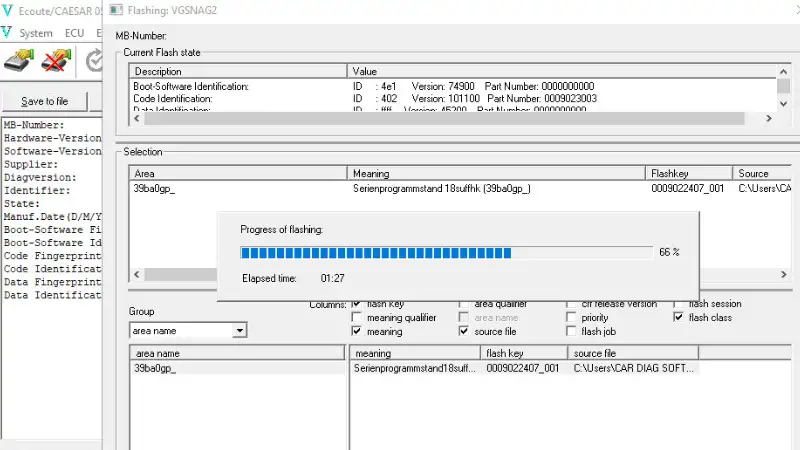Click the Value column header

pyautogui.click(x=562, y=71)
